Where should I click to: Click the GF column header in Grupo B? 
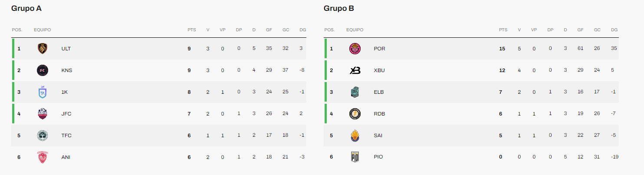(x=580, y=30)
